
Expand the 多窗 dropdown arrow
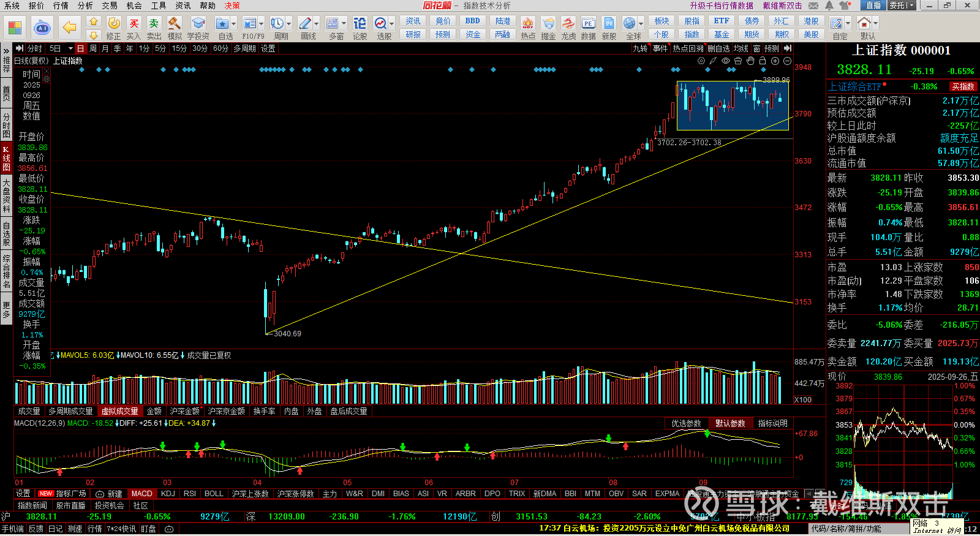click(x=344, y=24)
